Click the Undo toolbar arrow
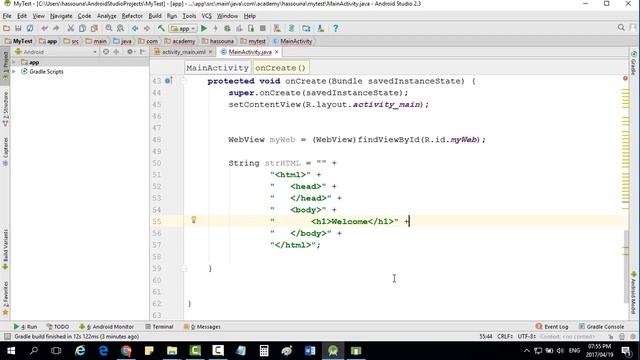640x360 pixels. 44,28
